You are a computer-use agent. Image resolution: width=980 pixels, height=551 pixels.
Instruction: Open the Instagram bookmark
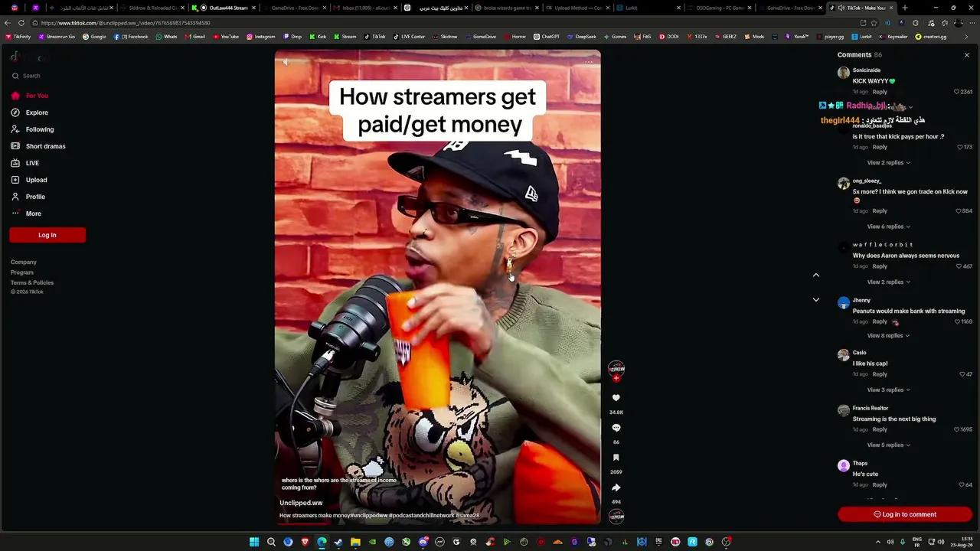[x=260, y=37]
